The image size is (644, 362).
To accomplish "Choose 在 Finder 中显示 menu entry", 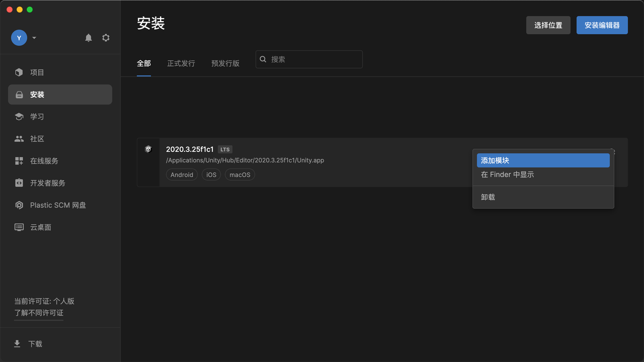I will 543,174.
